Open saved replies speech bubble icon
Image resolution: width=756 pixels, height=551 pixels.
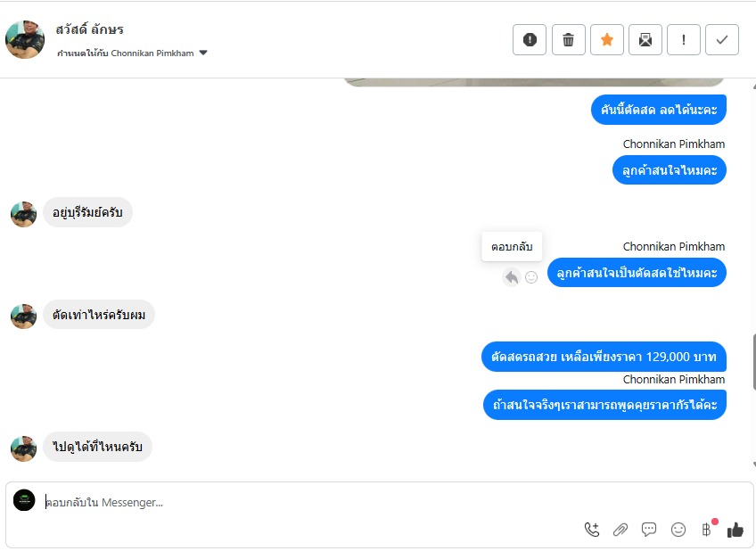pyautogui.click(x=649, y=530)
